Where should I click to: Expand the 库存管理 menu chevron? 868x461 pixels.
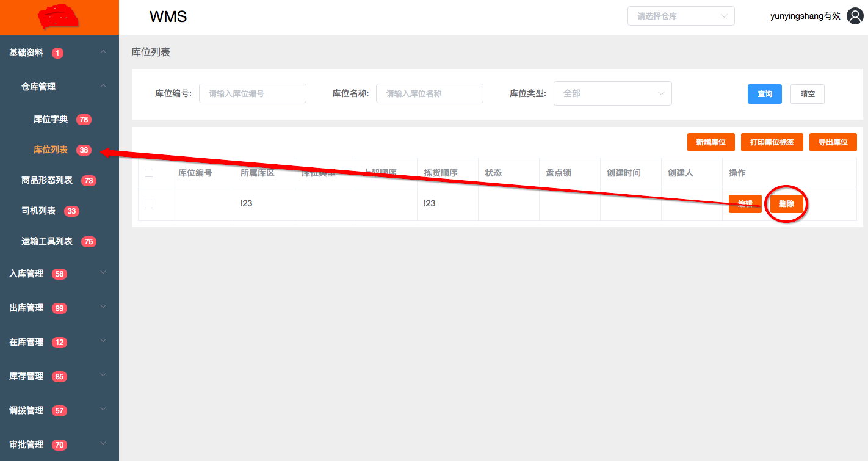coord(103,375)
